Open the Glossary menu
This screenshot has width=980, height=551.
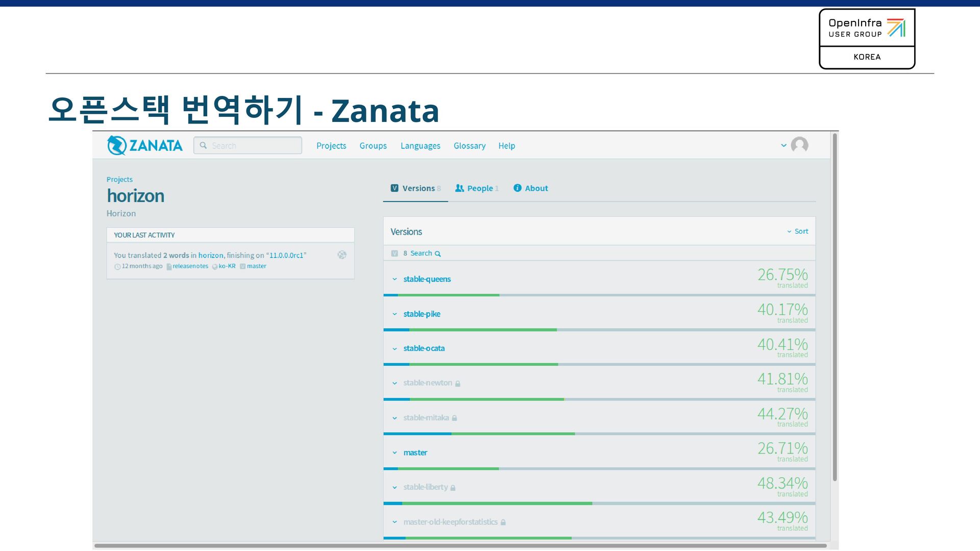(x=470, y=146)
